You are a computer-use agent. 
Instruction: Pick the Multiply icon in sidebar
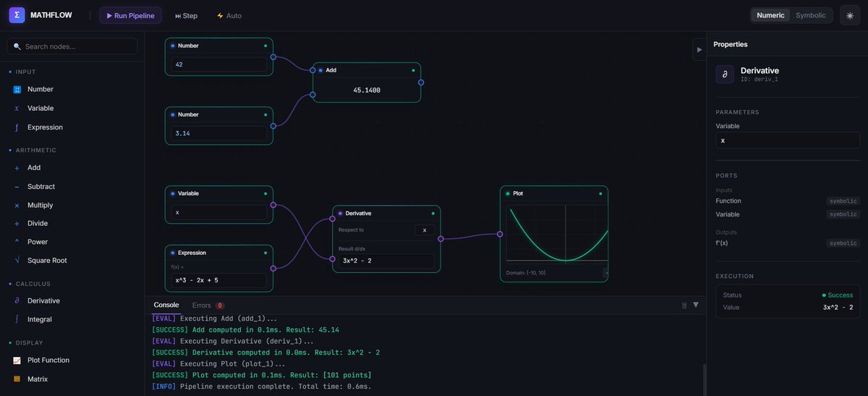[x=17, y=206]
